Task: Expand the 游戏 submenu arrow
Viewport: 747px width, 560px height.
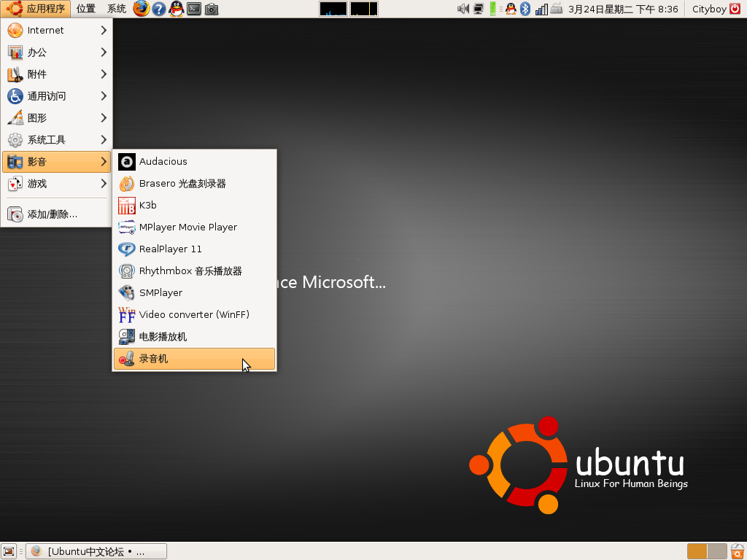Action: (104, 184)
